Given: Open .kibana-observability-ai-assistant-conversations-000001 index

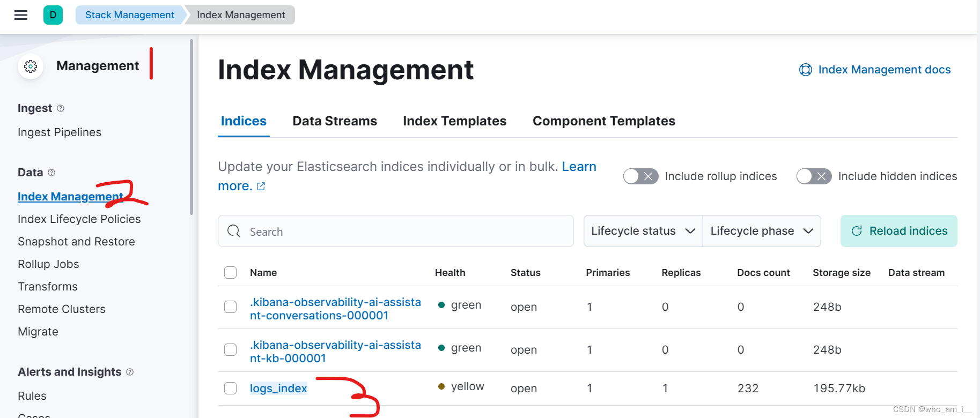Looking at the screenshot, I should [x=335, y=309].
